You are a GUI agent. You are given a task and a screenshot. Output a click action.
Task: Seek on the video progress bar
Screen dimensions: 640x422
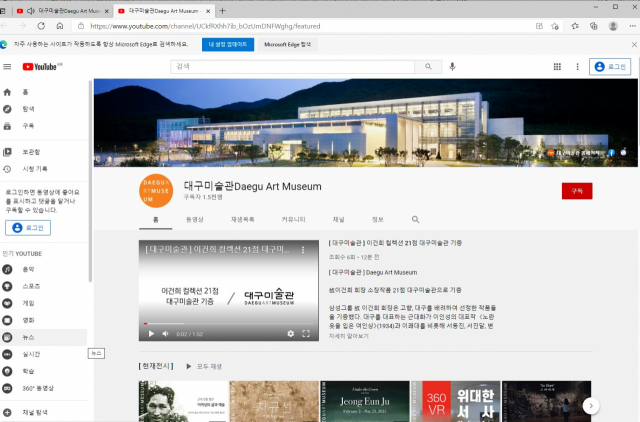[x=229, y=324]
